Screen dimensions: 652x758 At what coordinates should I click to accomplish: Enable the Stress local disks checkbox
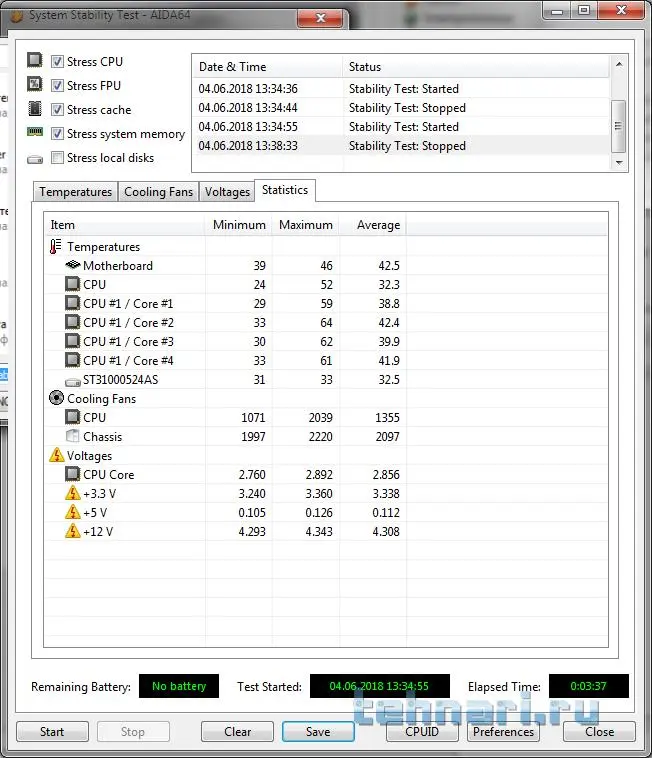point(57,158)
